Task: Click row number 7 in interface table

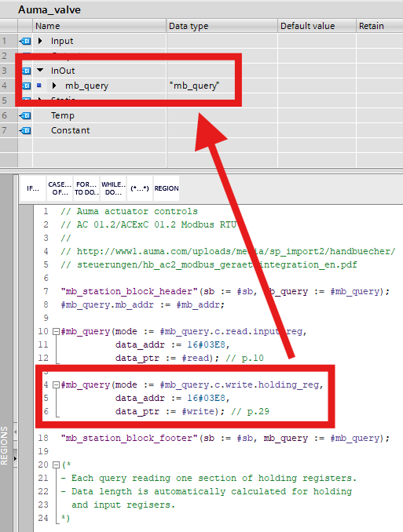Action: tap(5, 130)
